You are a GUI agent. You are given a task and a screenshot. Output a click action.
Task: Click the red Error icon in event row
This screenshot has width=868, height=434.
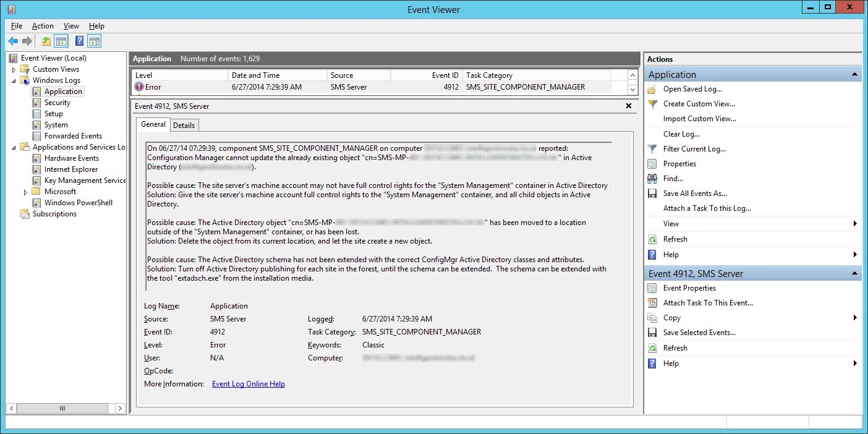pyautogui.click(x=139, y=87)
